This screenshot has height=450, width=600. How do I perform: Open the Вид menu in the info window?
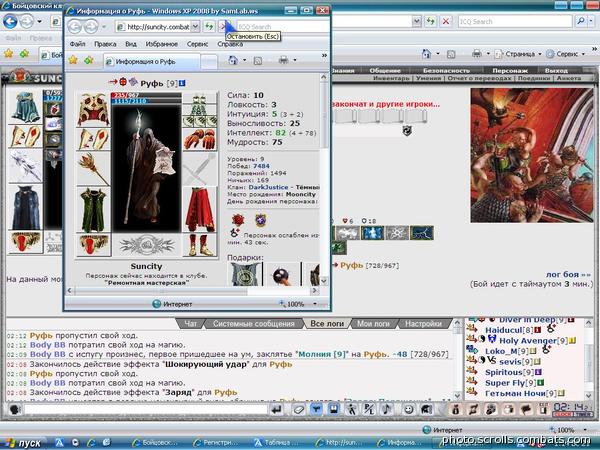pos(131,44)
